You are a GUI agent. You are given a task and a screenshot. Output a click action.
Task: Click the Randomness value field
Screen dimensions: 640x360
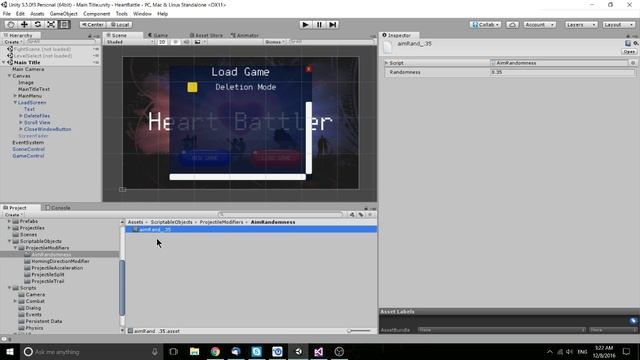(563, 72)
